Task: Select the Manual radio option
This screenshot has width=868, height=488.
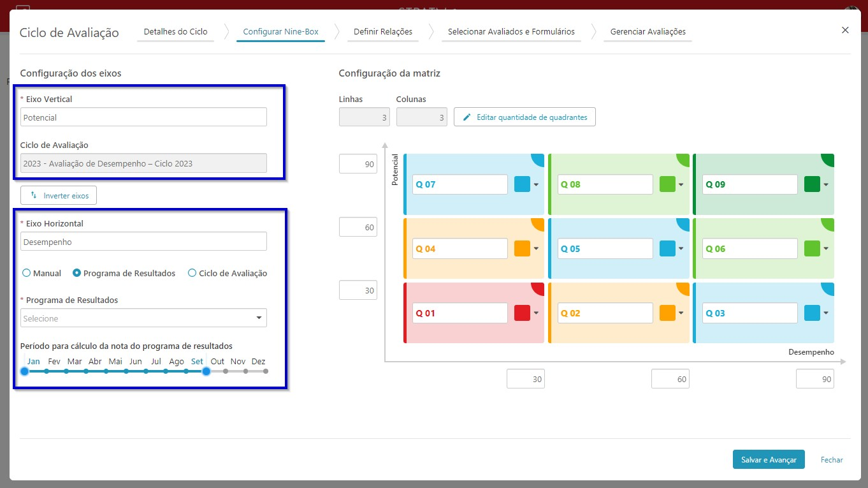Action: (26, 273)
